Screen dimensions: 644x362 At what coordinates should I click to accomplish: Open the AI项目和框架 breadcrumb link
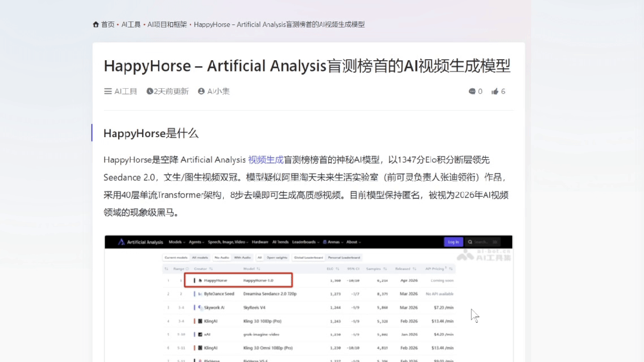(x=167, y=24)
